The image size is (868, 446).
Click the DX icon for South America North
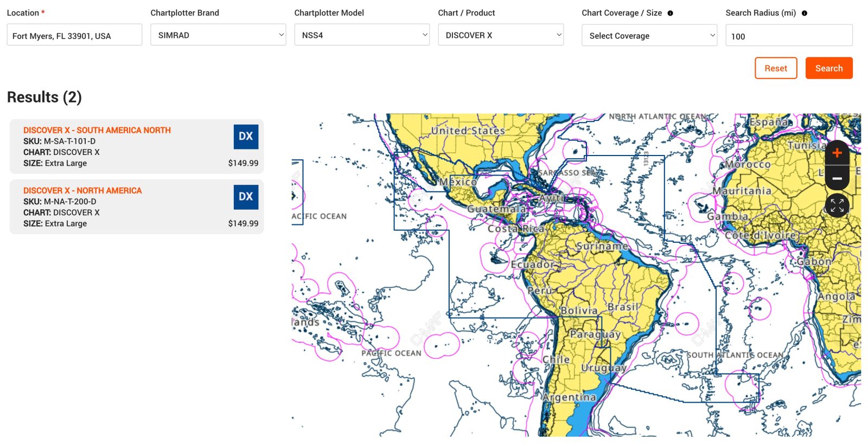pyautogui.click(x=246, y=137)
